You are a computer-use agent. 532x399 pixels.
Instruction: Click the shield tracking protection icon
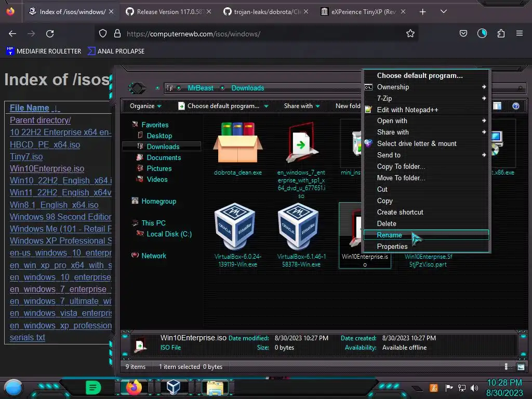103,34
